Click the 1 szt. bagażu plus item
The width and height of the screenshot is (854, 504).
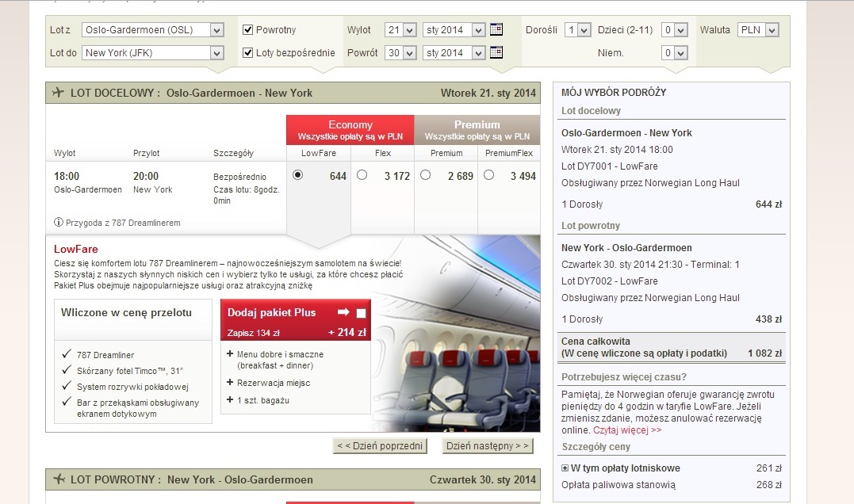click(258, 400)
